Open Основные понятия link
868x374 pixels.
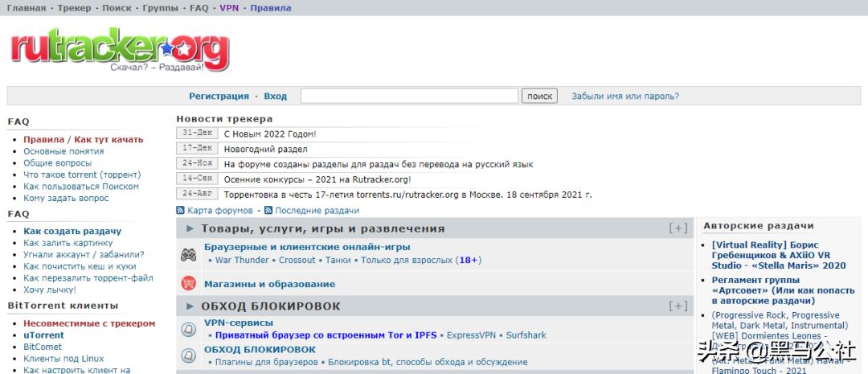tap(63, 151)
